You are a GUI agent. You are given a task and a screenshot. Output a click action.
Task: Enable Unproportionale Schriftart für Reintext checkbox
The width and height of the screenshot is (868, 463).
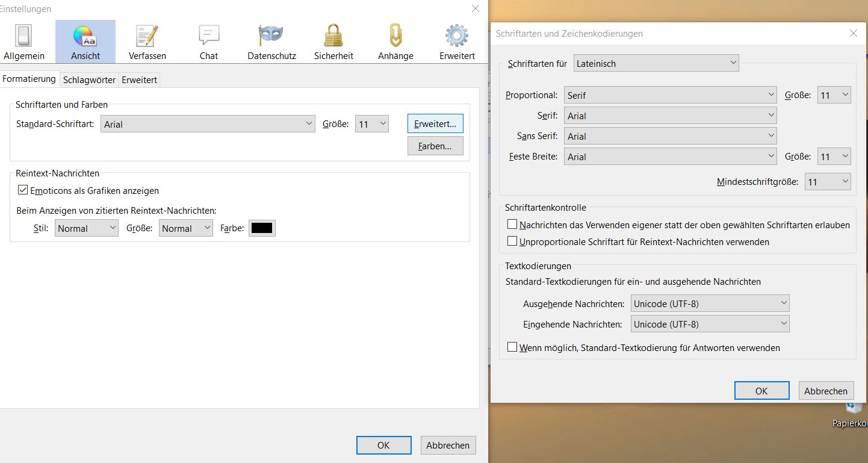click(x=512, y=241)
